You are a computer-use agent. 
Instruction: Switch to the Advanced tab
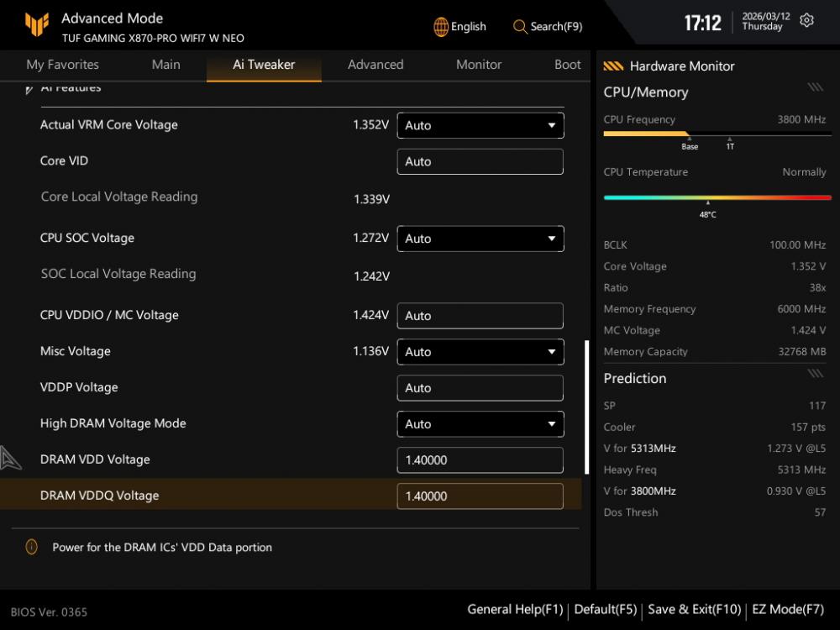pyautogui.click(x=375, y=65)
